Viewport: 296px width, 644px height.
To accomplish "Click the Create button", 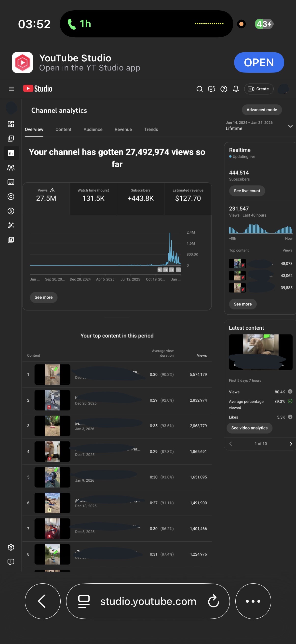I will (258, 89).
